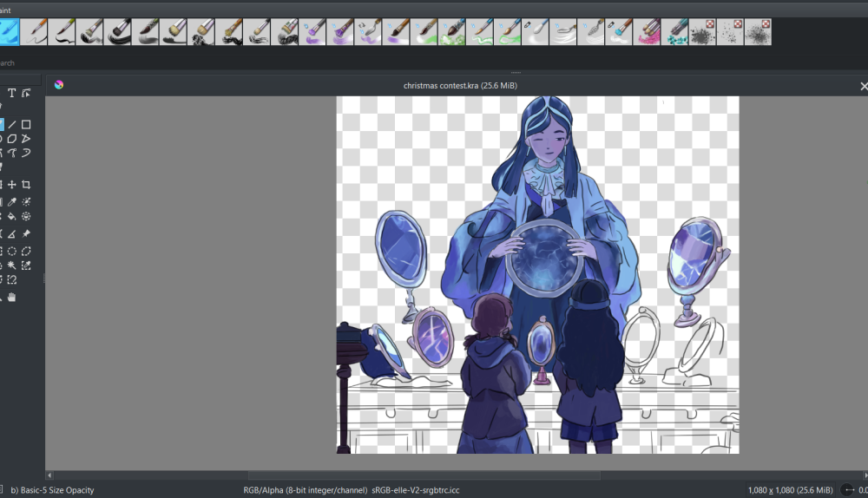Image resolution: width=868 pixels, height=498 pixels.
Task: Choose the pink glitter brush preset
Action: tap(647, 32)
